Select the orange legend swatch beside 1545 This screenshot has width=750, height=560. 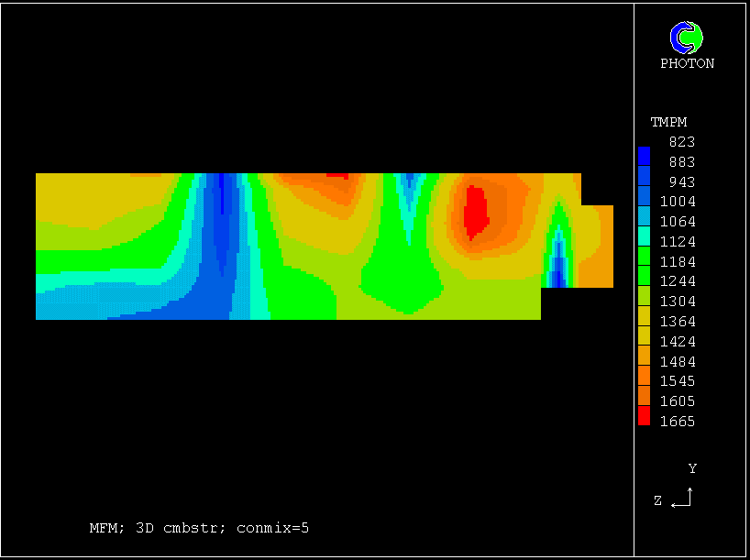[644, 375]
